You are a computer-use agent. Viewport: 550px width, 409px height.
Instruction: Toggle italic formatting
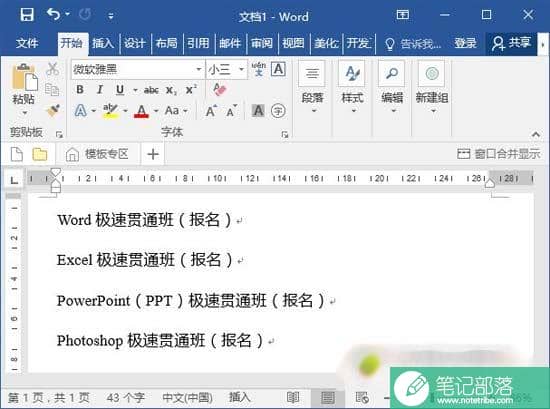click(x=100, y=90)
